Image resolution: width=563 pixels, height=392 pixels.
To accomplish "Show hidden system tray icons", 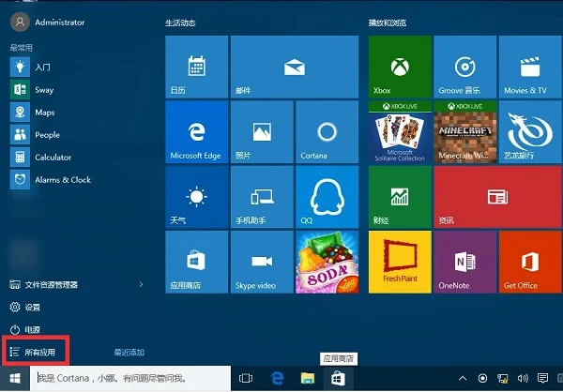I will [463, 378].
